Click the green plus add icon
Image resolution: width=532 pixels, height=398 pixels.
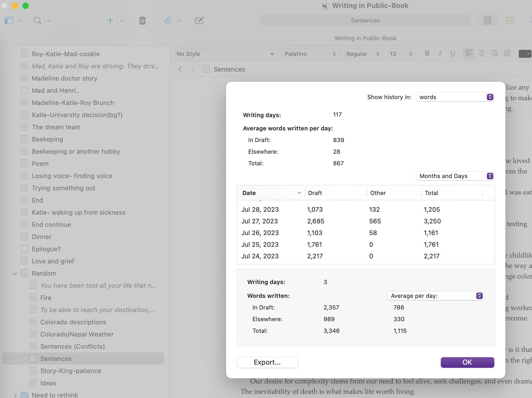[x=110, y=20]
